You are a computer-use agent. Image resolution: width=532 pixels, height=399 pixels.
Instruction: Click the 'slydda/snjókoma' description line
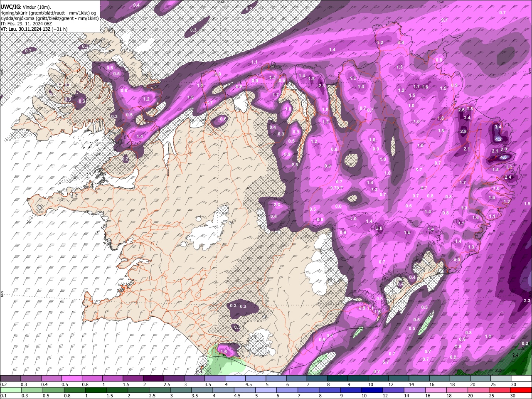pyautogui.click(x=49, y=18)
